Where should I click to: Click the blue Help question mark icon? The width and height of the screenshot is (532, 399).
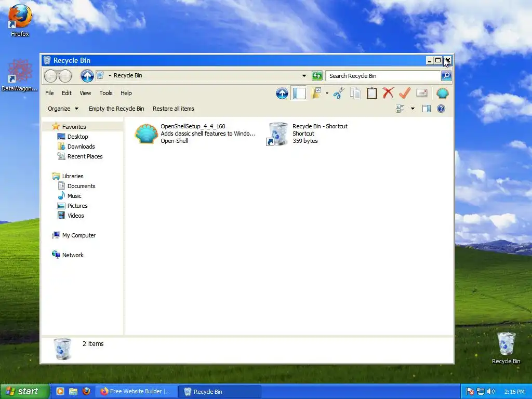[x=441, y=109]
